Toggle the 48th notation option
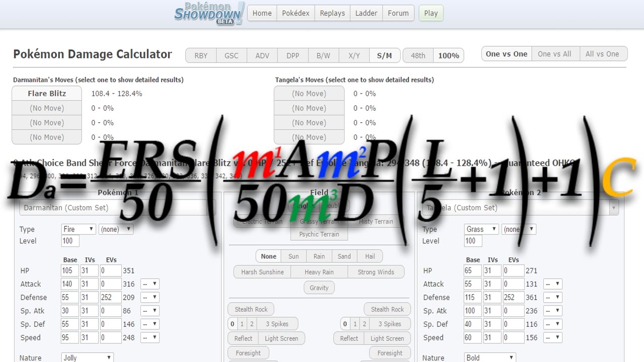 point(418,55)
